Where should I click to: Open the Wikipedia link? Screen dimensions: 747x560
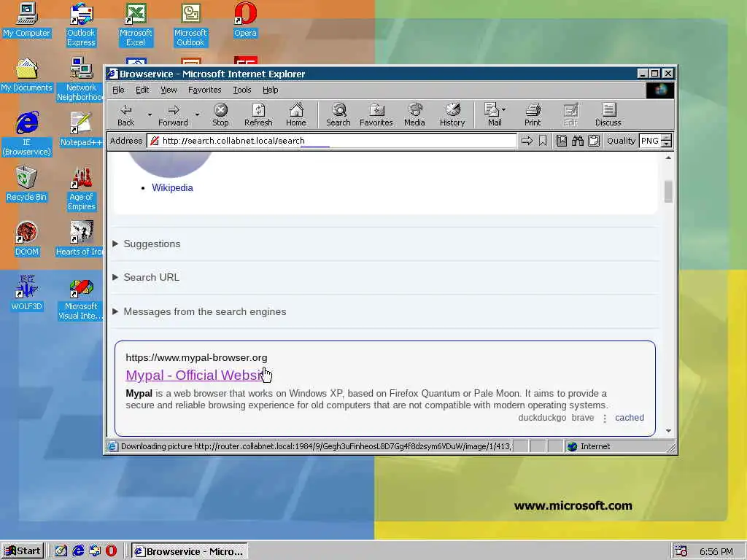[x=172, y=187]
